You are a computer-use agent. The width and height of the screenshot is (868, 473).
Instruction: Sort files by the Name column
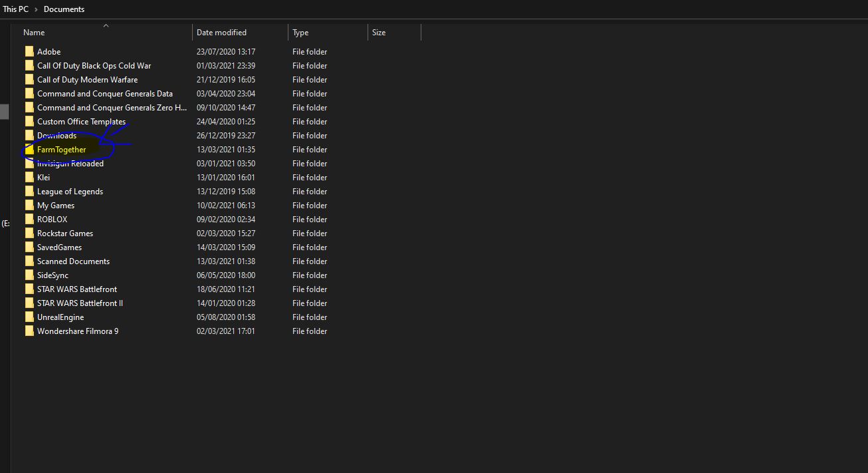[35, 33]
